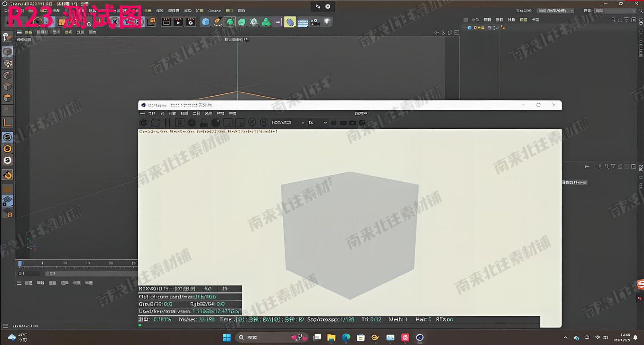Click the green Extrude generator icon
Viewport: 644px width, 345px height.
(242, 22)
